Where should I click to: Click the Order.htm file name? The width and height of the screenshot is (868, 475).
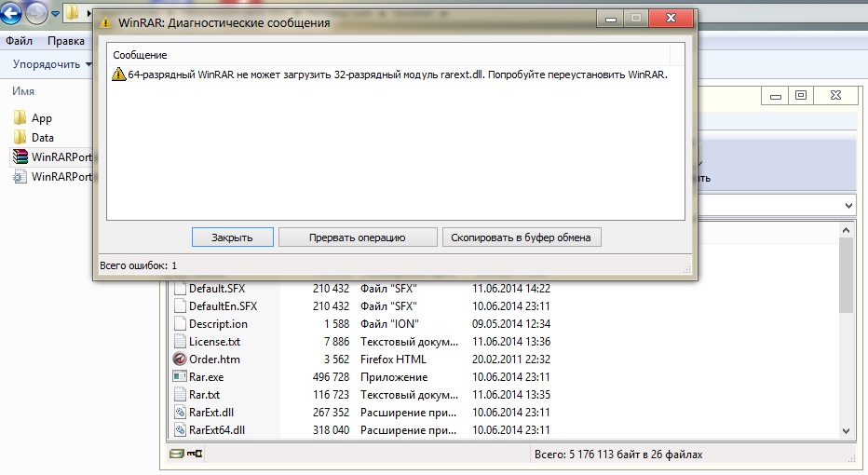tap(215, 360)
